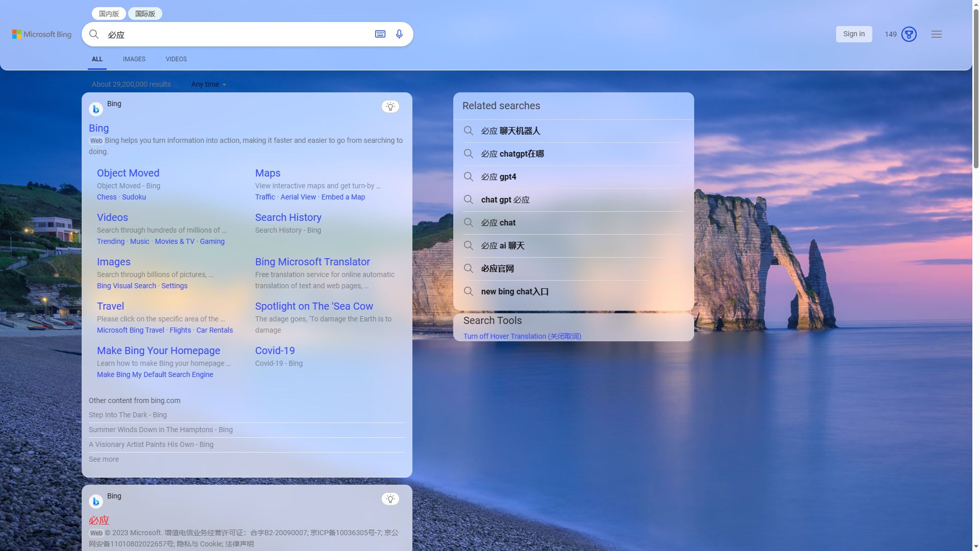Click the Bing favicon of first result

(96, 109)
